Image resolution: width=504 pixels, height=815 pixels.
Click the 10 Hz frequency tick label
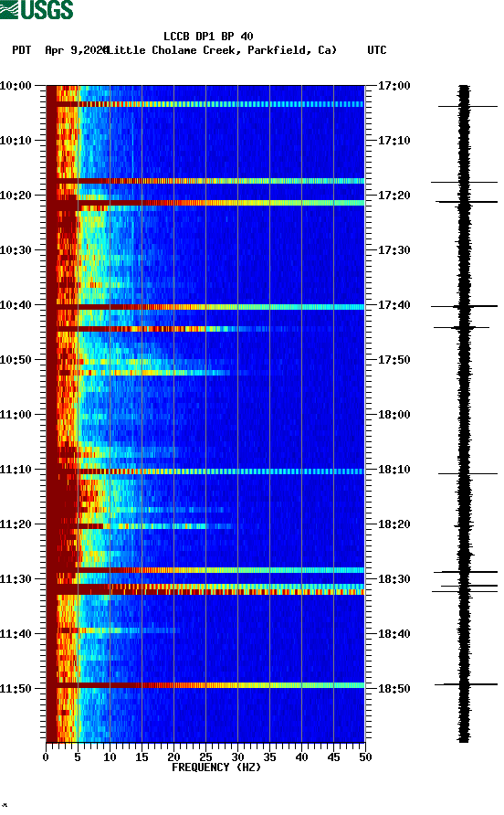tap(110, 757)
